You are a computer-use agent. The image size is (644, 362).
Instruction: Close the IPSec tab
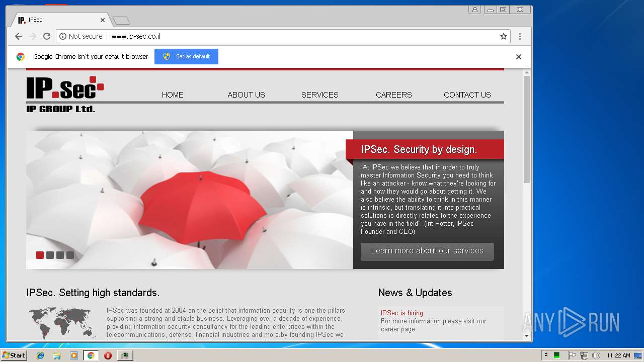pos(103,20)
